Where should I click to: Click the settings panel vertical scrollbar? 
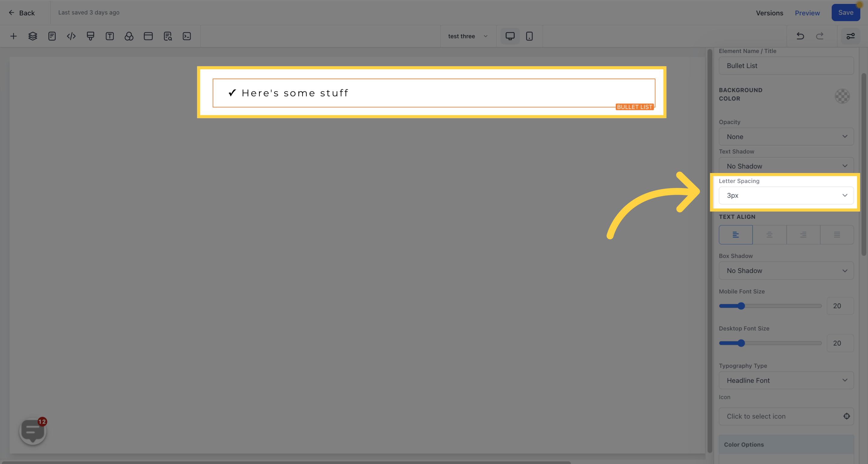(x=863, y=165)
